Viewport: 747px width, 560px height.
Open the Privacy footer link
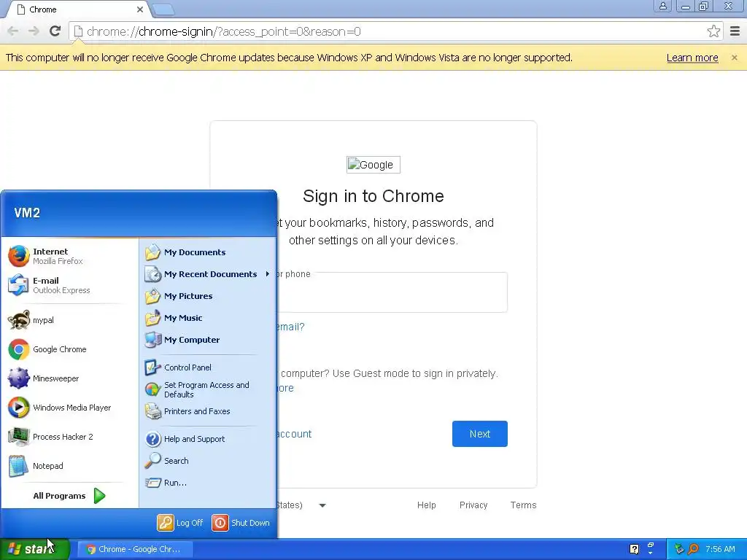point(473,505)
